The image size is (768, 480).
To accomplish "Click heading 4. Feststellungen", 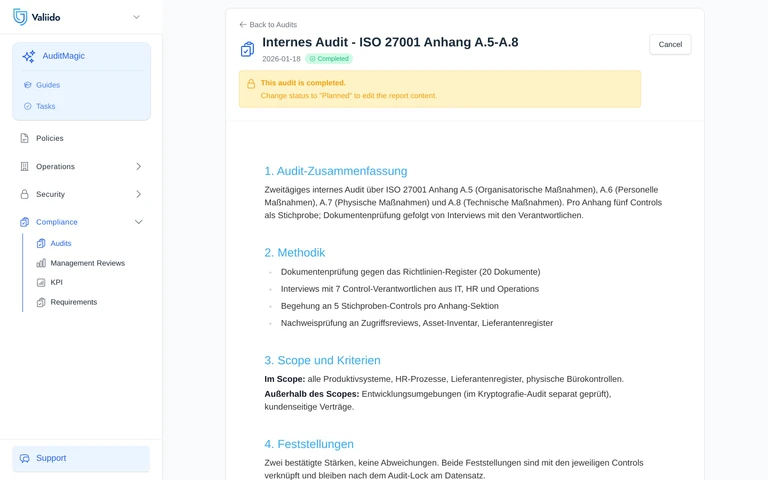I will [309, 444].
